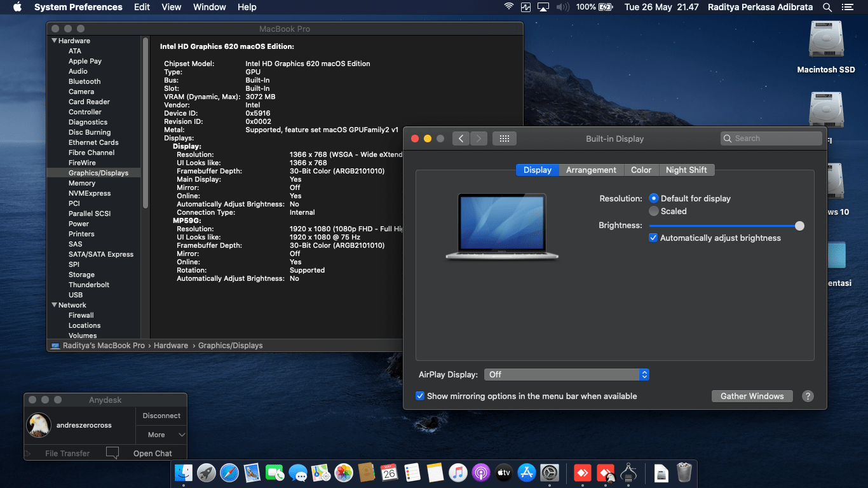Open Reminders from the dock
The width and height of the screenshot is (868, 488).
412,473
